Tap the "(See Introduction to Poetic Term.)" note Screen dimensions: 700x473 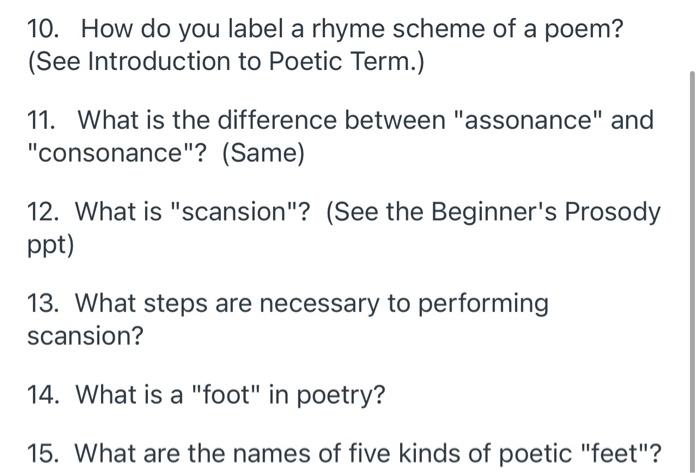tap(226, 62)
